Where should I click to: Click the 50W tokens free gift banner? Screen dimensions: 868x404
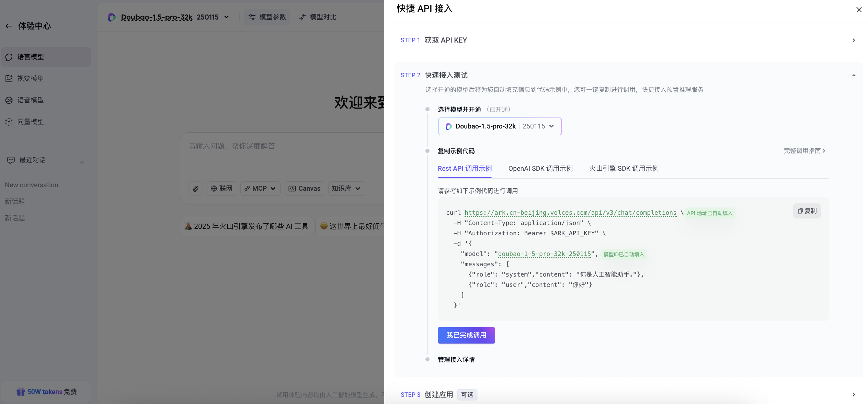click(x=46, y=392)
